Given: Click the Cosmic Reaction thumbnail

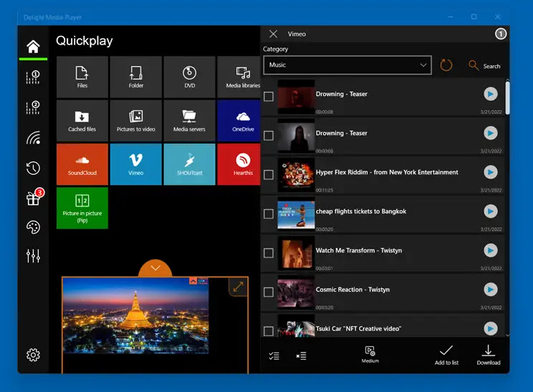Looking at the screenshot, I should pyautogui.click(x=296, y=292).
